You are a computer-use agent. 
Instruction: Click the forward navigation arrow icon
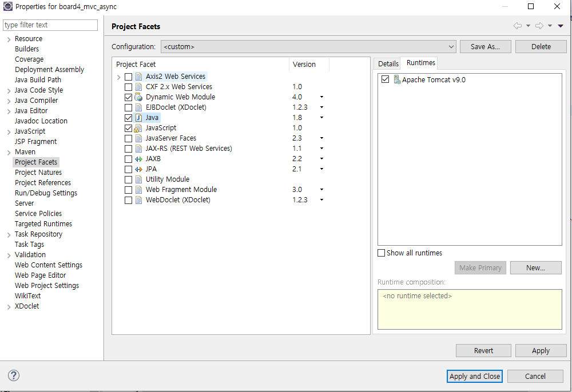tap(539, 26)
